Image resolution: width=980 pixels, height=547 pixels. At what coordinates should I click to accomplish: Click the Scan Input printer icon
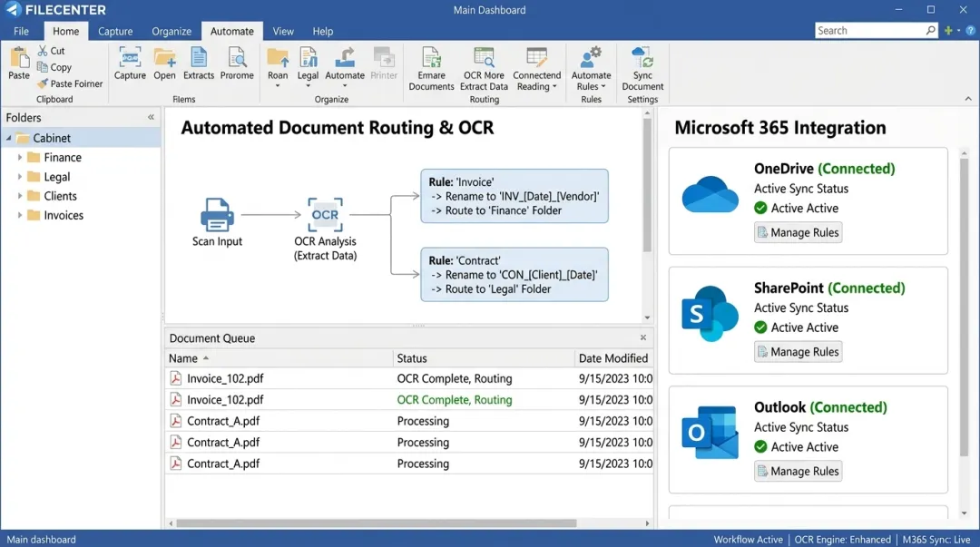point(217,214)
